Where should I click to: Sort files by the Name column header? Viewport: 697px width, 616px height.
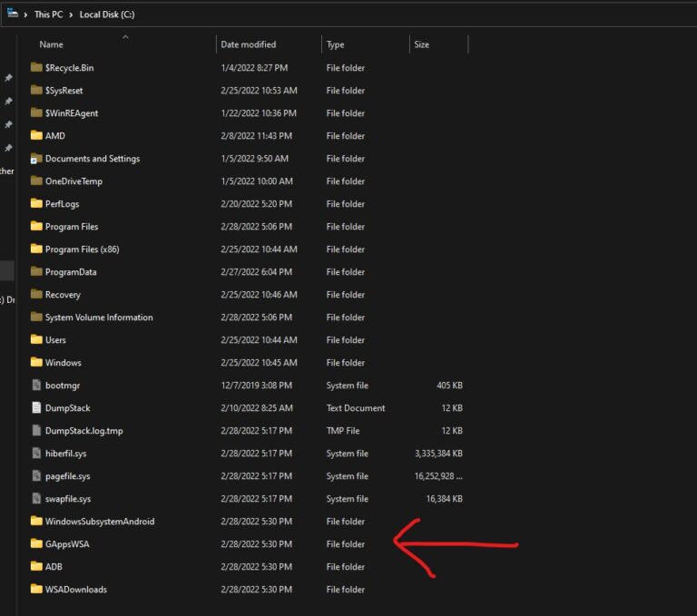51,44
